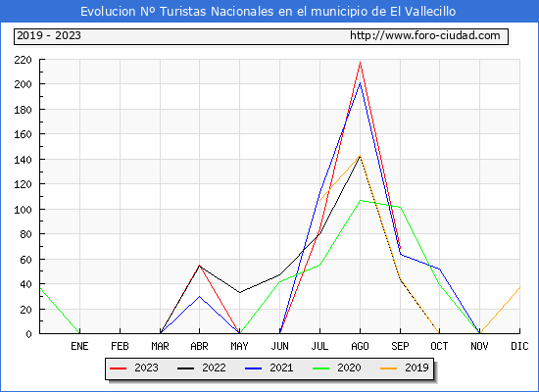Click the JUL month axis label
Image resolution: width=539 pixels, height=392 pixels.
click(x=320, y=346)
